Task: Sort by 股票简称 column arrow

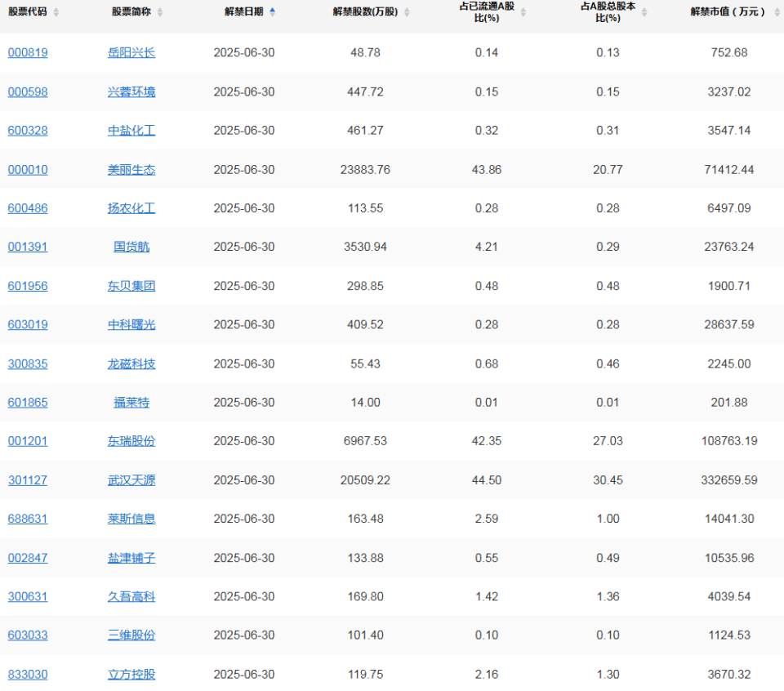Action: click(160, 12)
